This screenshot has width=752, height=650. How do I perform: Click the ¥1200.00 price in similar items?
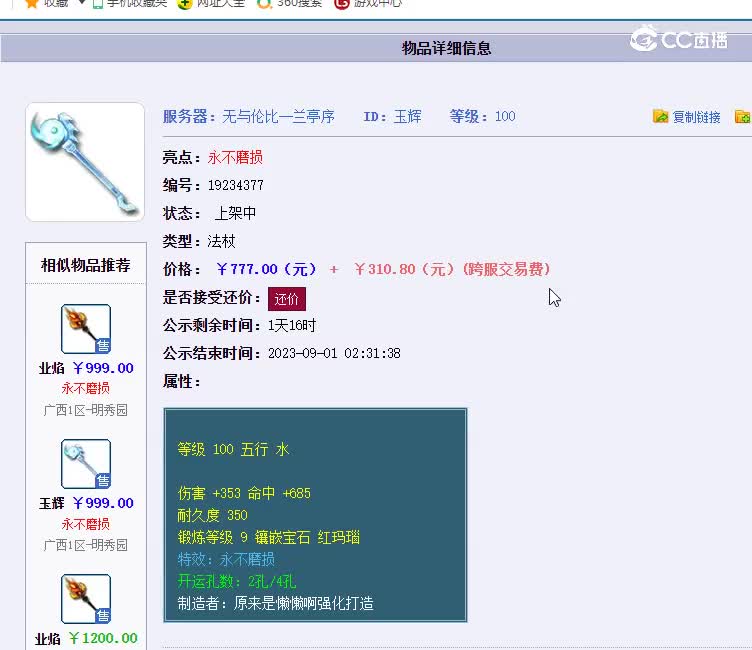click(103, 638)
